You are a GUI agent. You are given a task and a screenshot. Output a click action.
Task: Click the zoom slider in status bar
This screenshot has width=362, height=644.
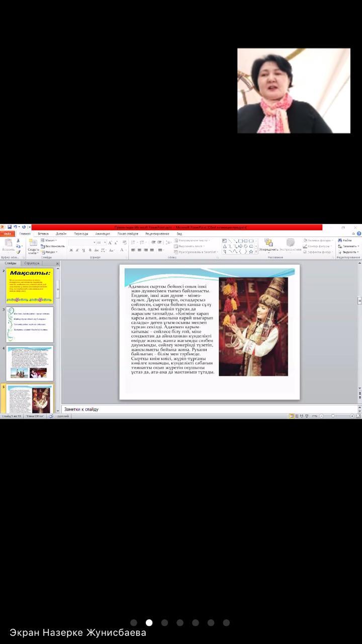click(x=333, y=416)
